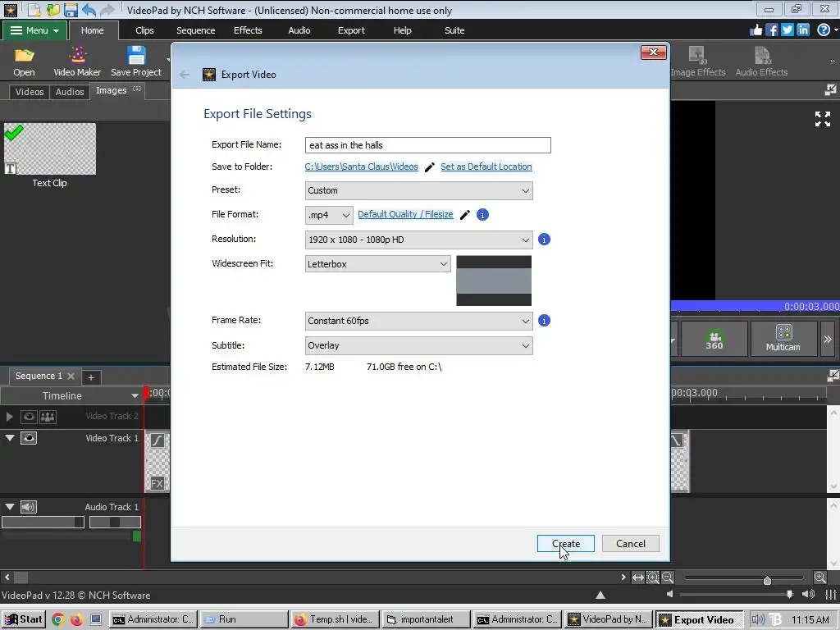Click the FX icon on Video Track 1 clip

click(x=157, y=483)
